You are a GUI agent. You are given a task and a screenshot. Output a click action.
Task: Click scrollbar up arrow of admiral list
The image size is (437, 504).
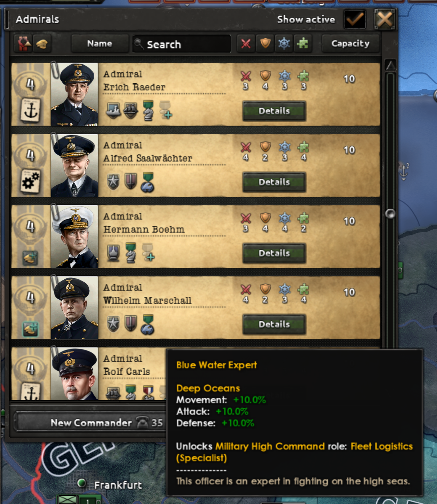391,65
